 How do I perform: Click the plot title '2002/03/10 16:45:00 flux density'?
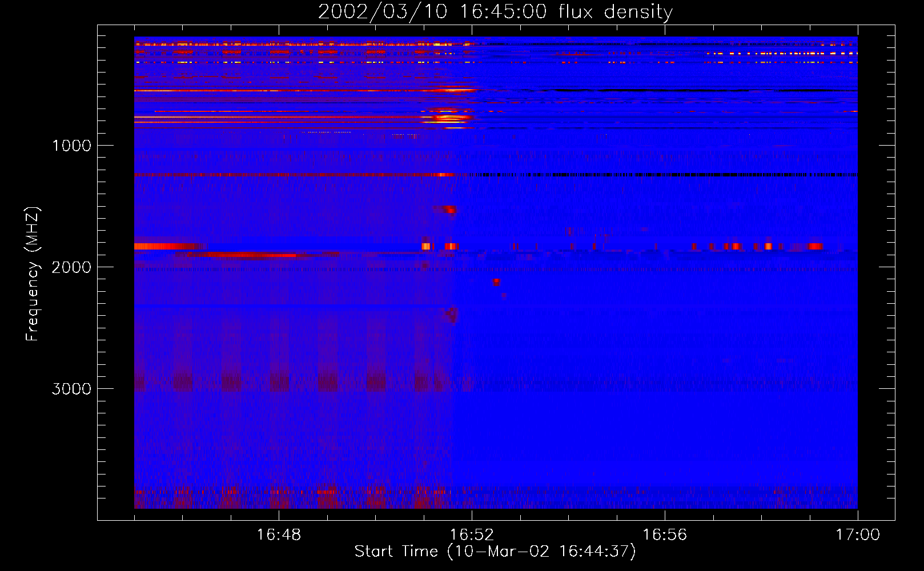(x=495, y=12)
